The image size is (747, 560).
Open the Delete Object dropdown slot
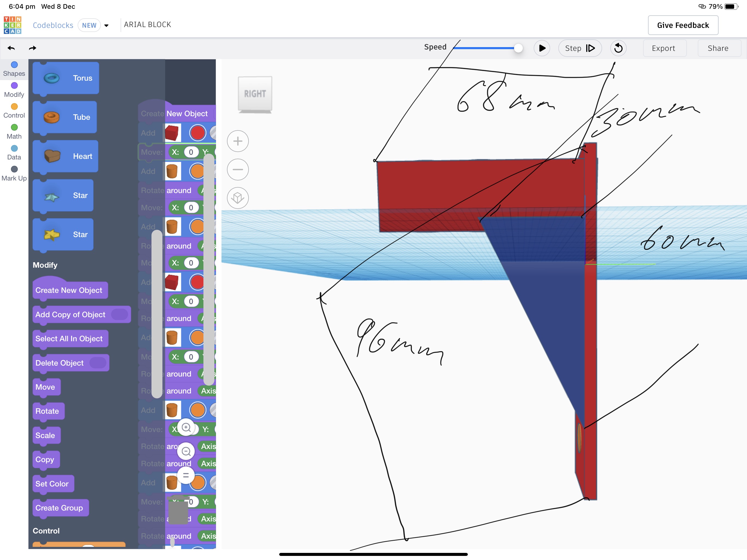(98, 363)
